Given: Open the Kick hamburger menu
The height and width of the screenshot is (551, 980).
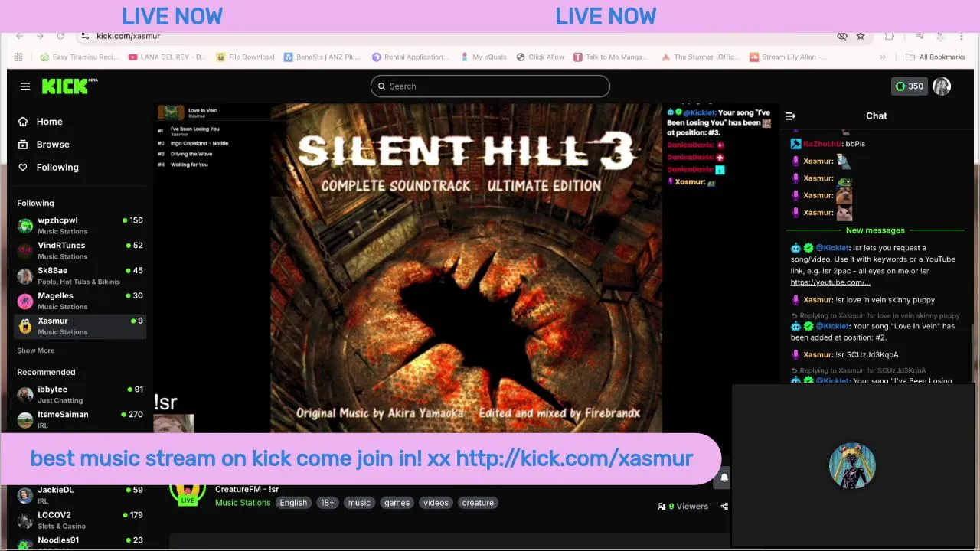Looking at the screenshot, I should coord(25,86).
